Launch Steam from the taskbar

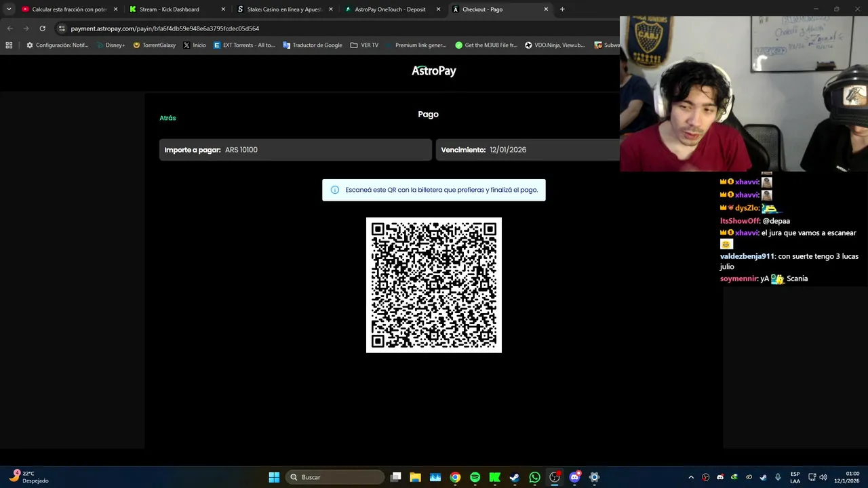[x=515, y=477]
